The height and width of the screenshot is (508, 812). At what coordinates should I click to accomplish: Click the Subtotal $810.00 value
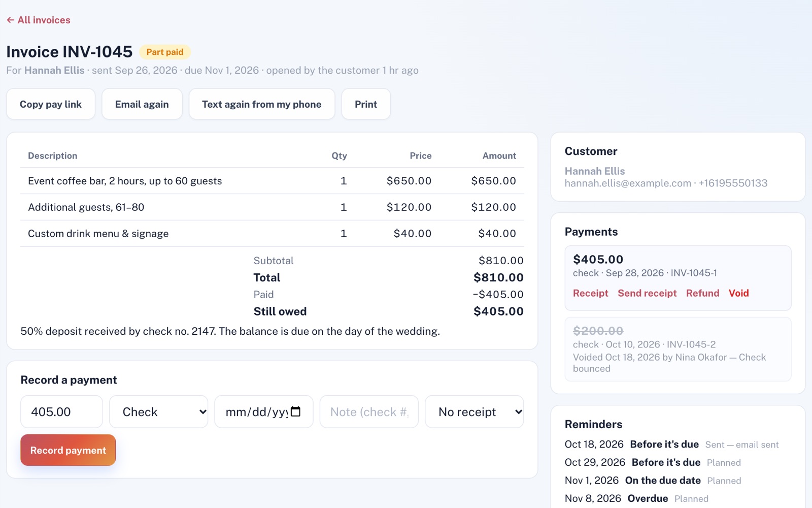tap(501, 261)
